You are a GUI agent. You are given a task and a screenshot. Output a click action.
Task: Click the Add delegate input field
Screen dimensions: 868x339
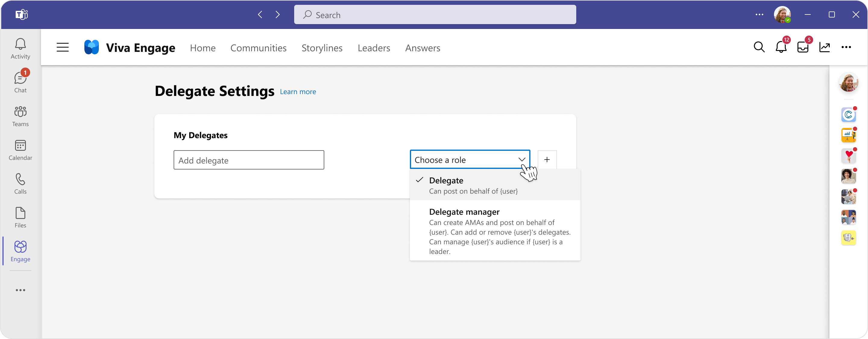click(x=248, y=160)
